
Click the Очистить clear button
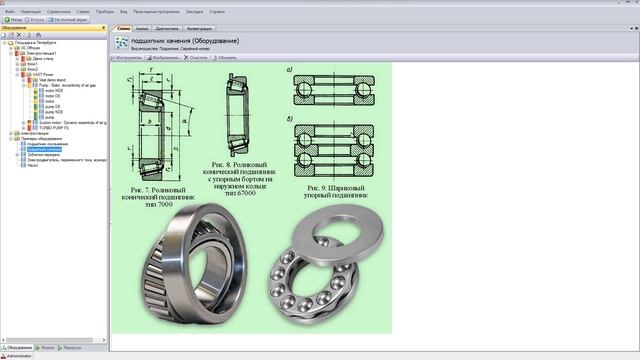point(196,58)
